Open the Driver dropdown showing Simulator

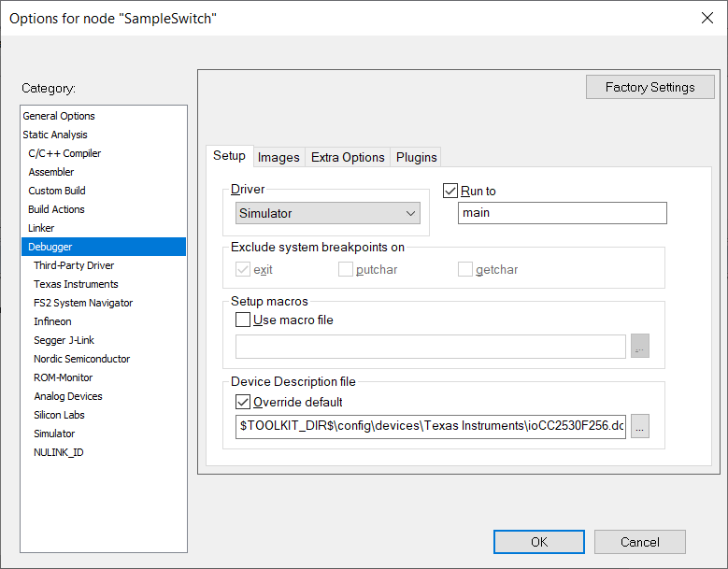tap(328, 213)
